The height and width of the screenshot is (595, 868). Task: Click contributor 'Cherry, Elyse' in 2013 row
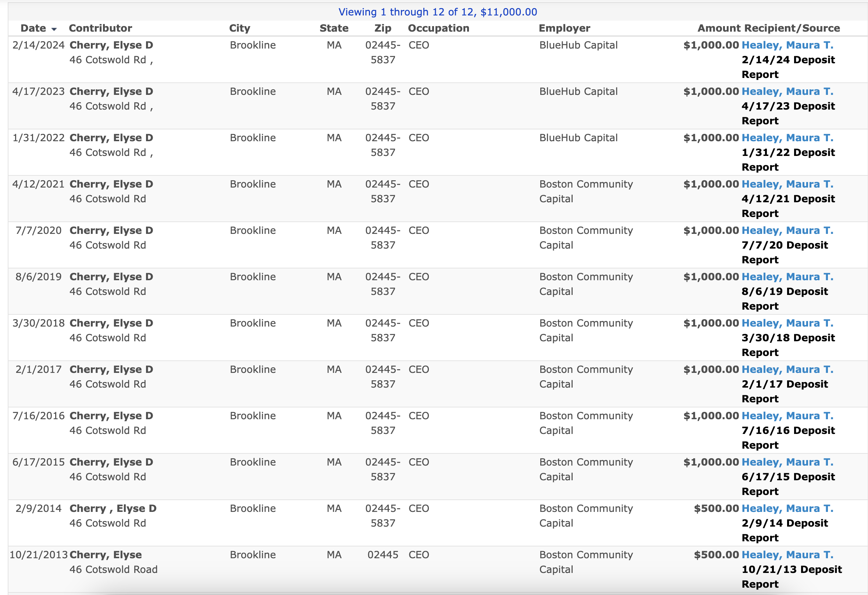pyautogui.click(x=106, y=555)
